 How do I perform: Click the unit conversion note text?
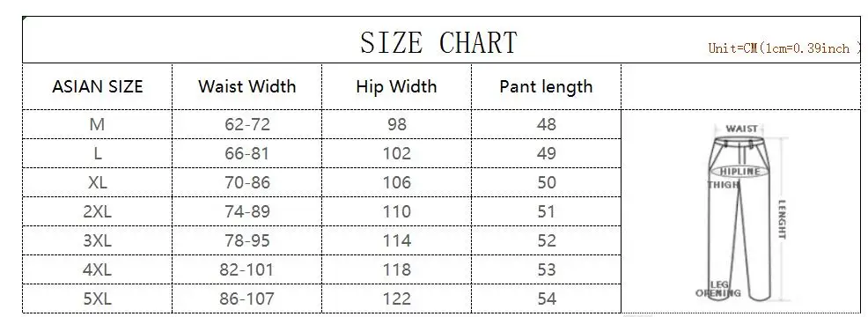783,48
